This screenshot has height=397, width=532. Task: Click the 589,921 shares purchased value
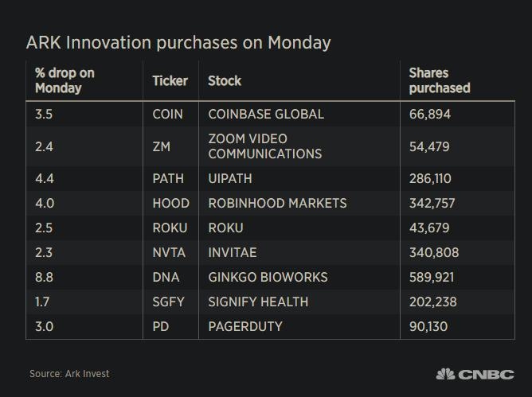tap(432, 277)
